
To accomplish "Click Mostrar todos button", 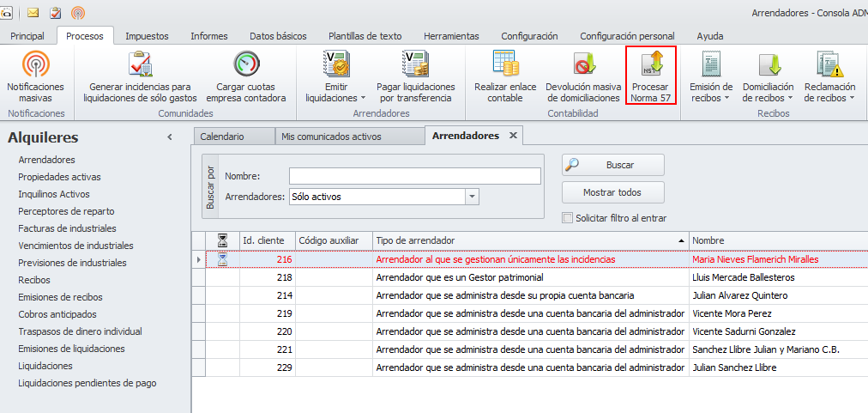I will point(612,192).
